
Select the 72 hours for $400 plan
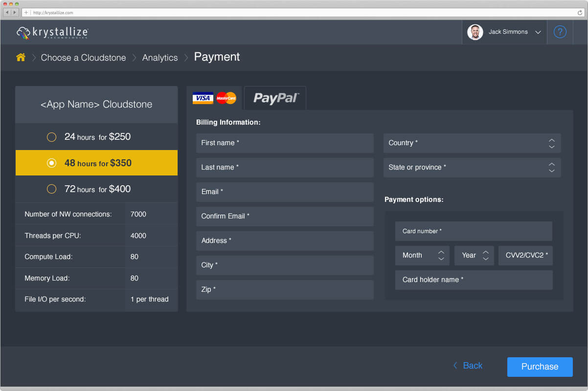tap(51, 189)
